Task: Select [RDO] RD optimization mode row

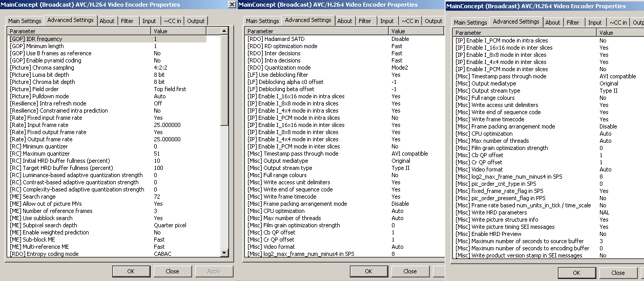Action: coord(344,46)
